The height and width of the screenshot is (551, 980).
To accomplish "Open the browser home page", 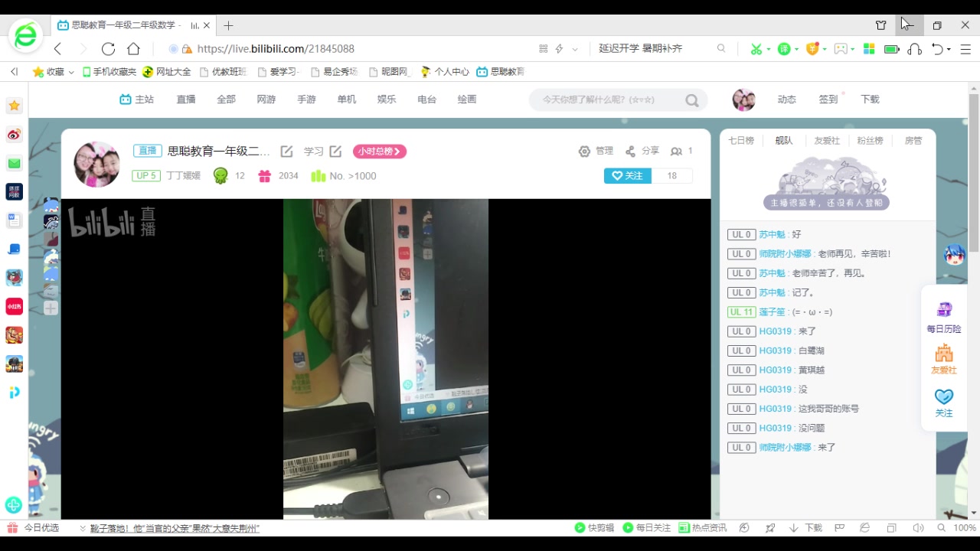I will pos(133,49).
